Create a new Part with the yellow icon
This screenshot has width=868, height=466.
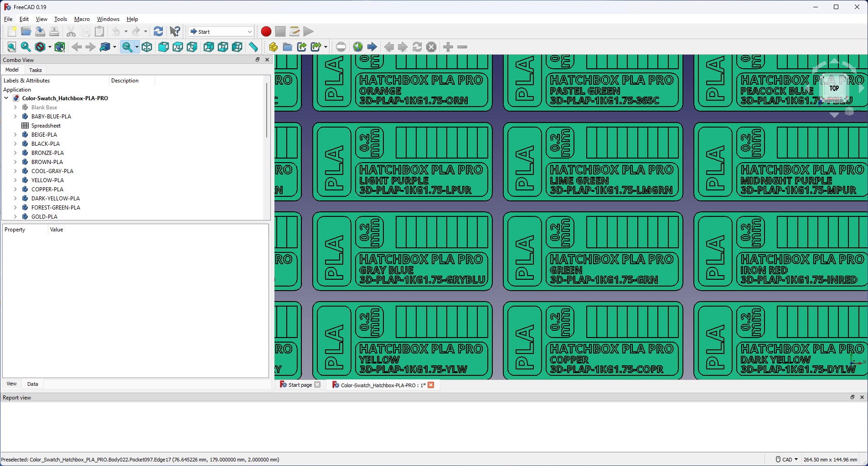coord(274,47)
